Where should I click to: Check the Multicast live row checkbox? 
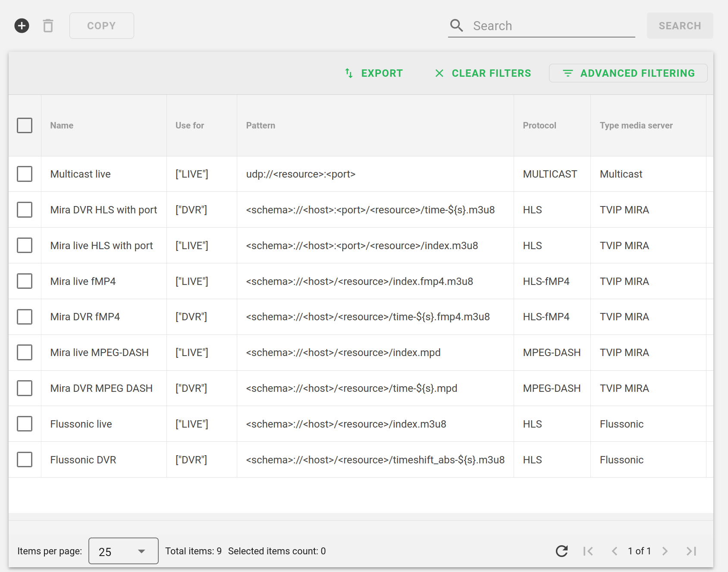pos(25,174)
